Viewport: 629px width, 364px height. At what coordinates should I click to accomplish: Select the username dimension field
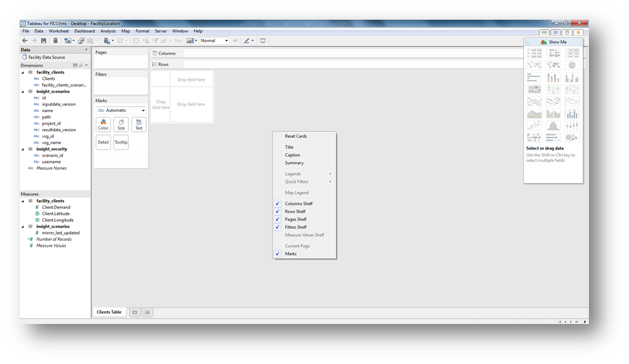pyautogui.click(x=51, y=162)
